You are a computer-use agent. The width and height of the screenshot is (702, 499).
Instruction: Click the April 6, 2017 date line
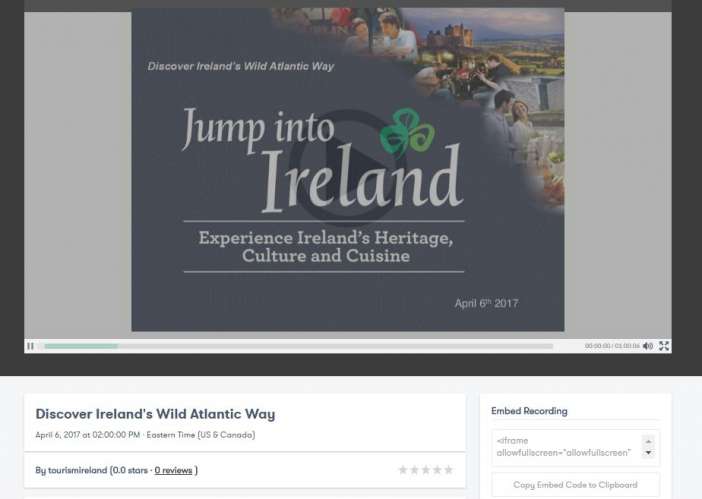click(145, 435)
